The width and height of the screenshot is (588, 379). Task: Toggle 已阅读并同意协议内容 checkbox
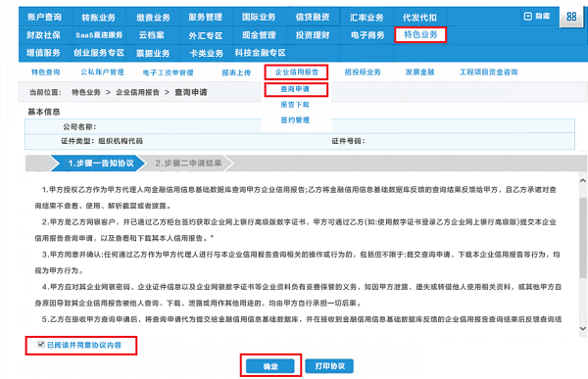pos(41,345)
